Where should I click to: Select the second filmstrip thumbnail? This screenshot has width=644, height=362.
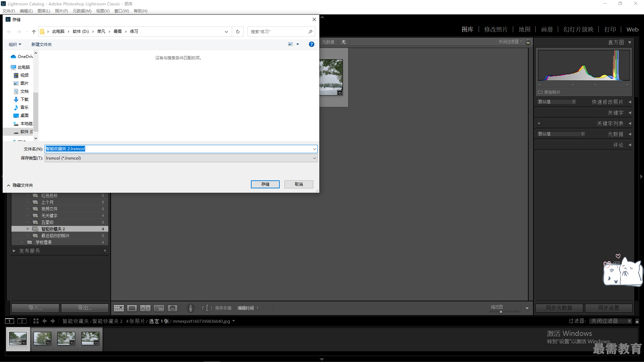(42, 339)
